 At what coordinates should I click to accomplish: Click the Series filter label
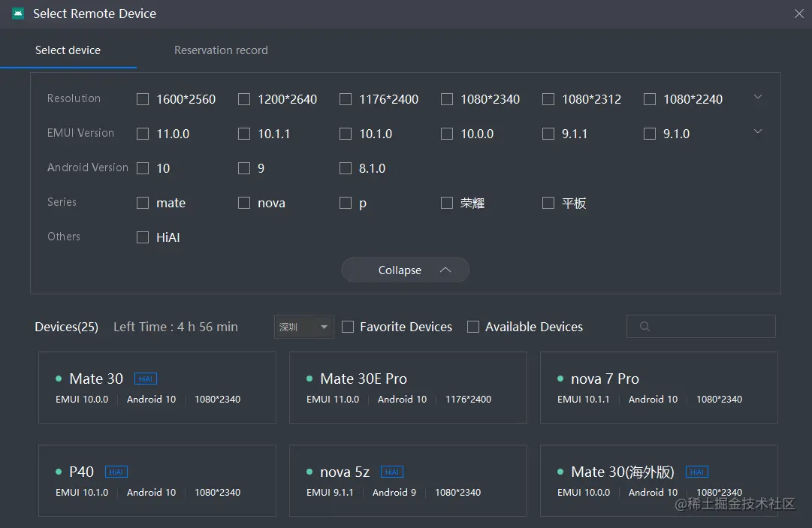click(x=62, y=202)
